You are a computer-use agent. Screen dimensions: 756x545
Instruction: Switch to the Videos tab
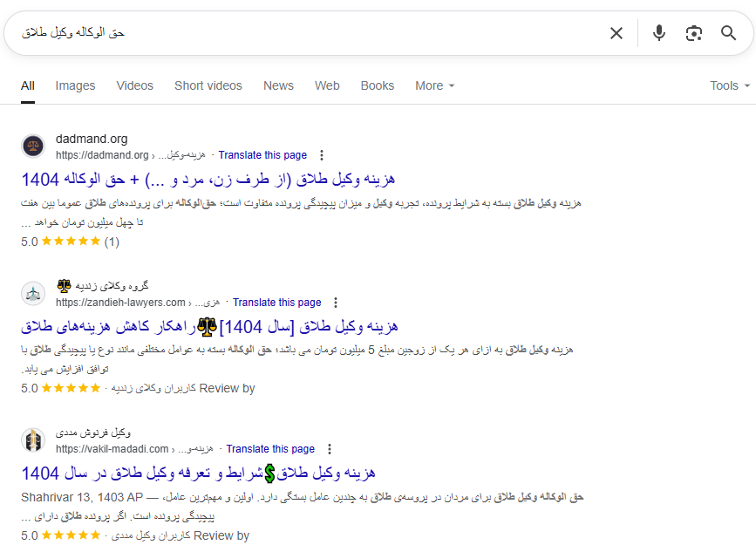134,85
